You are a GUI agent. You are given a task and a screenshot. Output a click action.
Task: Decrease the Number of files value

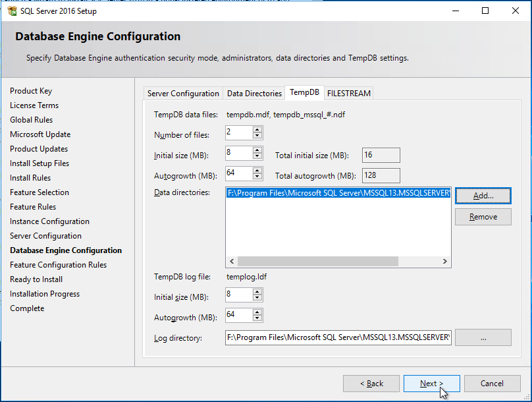click(x=257, y=136)
